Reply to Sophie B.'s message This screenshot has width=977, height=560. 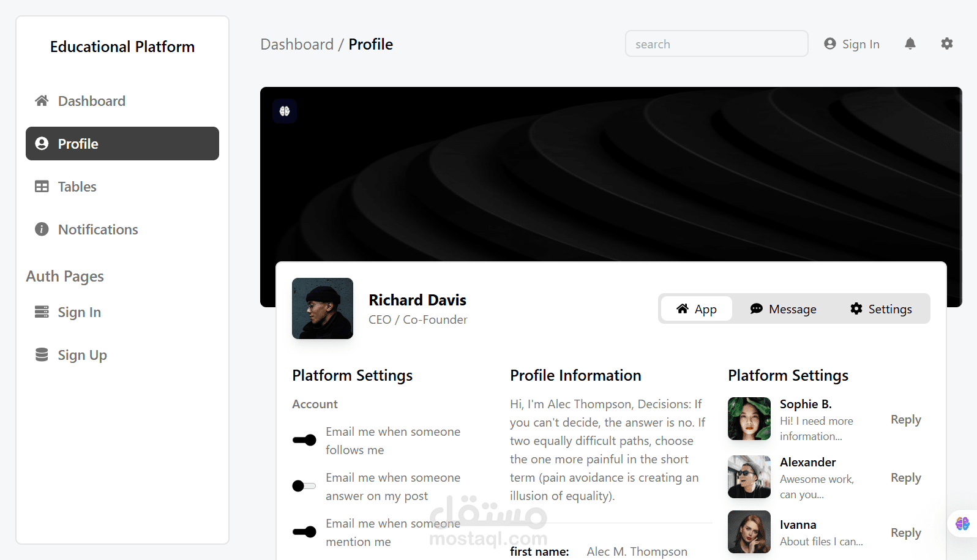coord(906,419)
